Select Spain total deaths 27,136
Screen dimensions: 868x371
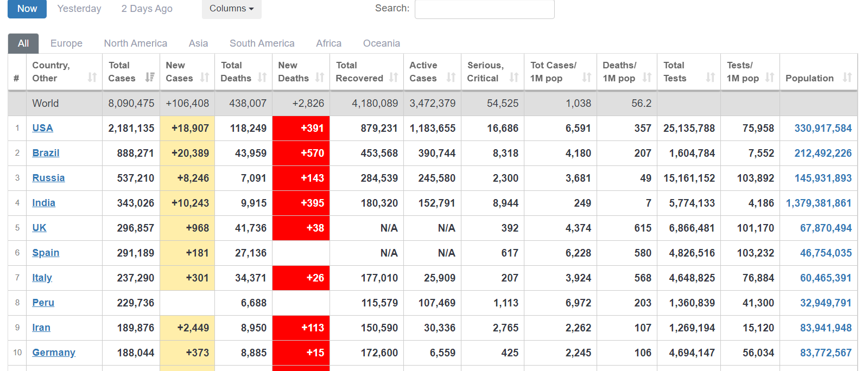(251, 253)
